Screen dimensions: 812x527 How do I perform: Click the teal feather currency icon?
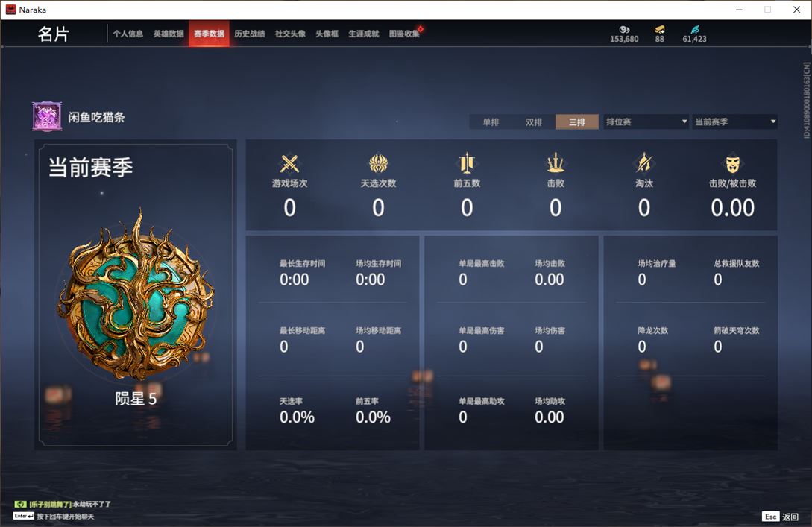pos(694,30)
